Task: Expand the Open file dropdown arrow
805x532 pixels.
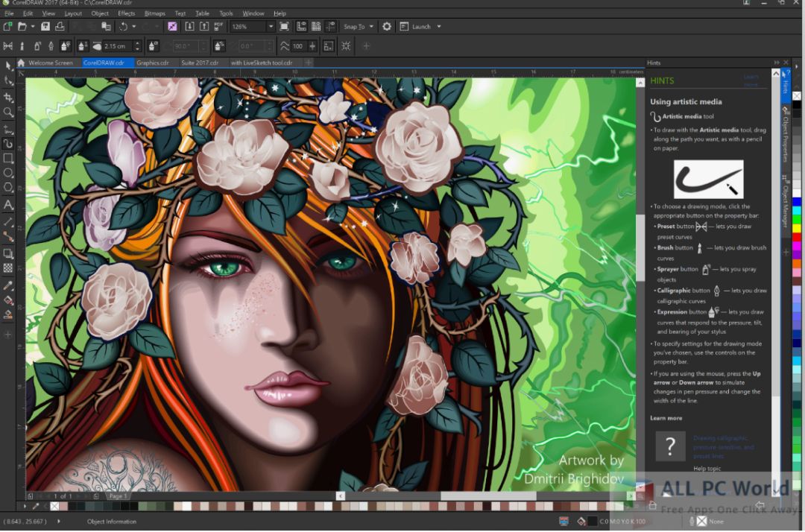Action: [x=32, y=26]
